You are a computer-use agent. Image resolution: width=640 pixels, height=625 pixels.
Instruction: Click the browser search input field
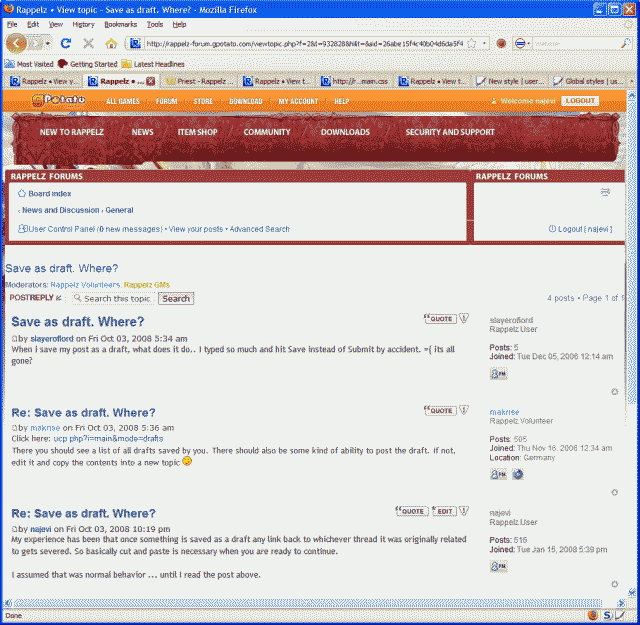pos(576,43)
